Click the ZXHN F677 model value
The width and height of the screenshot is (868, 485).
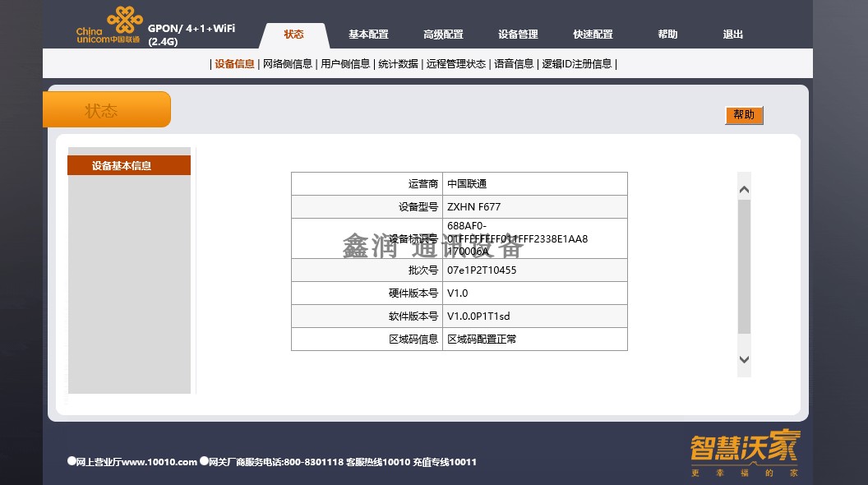click(473, 207)
